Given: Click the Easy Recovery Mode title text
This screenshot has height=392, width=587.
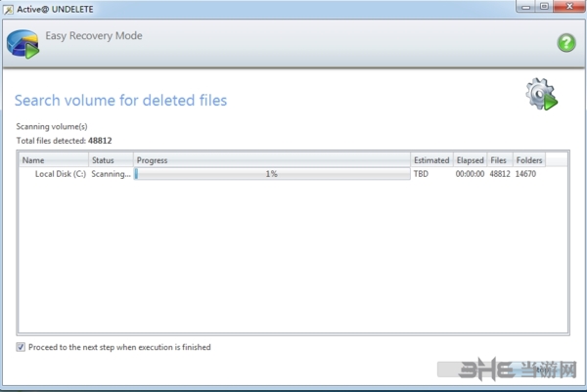Looking at the screenshot, I should 94,35.
